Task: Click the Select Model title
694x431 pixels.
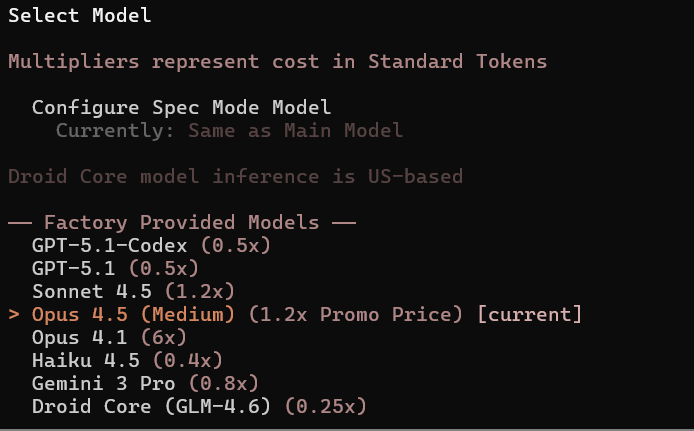Action: 81,15
